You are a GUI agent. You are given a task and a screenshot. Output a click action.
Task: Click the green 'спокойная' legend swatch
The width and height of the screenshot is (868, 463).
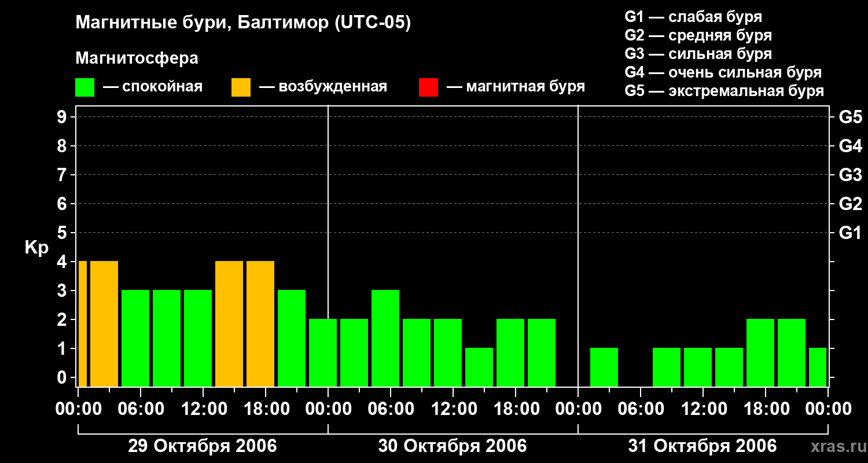coord(84,87)
